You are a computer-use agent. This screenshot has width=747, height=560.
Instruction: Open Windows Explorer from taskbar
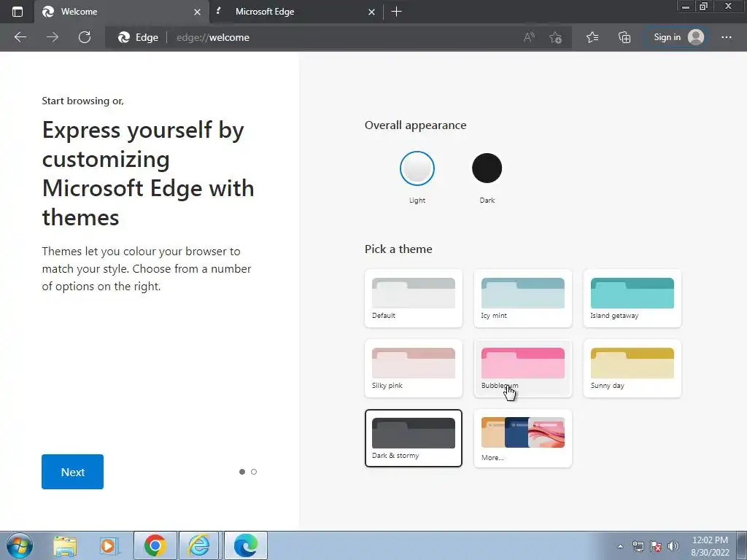tap(65, 545)
